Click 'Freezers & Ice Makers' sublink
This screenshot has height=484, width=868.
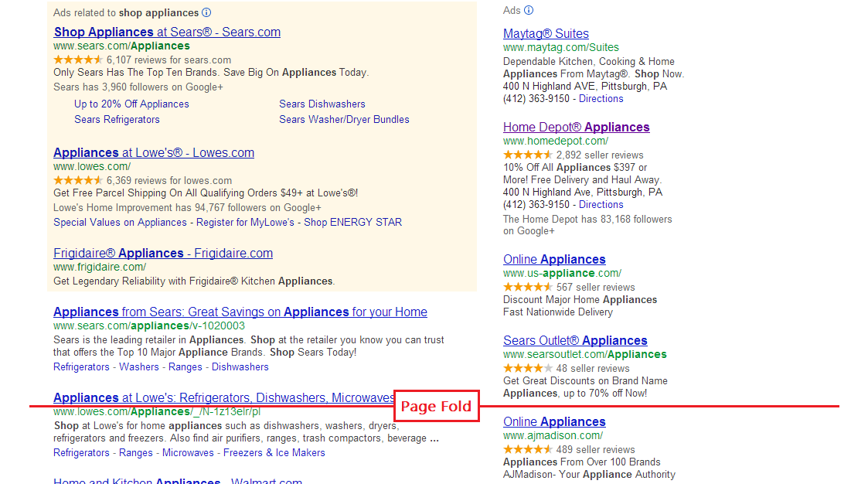coord(274,453)
